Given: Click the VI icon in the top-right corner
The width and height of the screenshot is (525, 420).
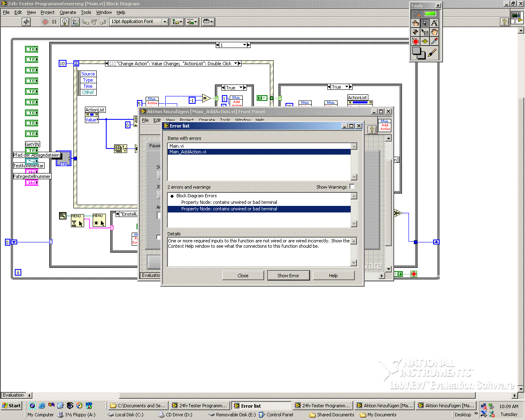Looking at the screenshot, I should point(516,18).
